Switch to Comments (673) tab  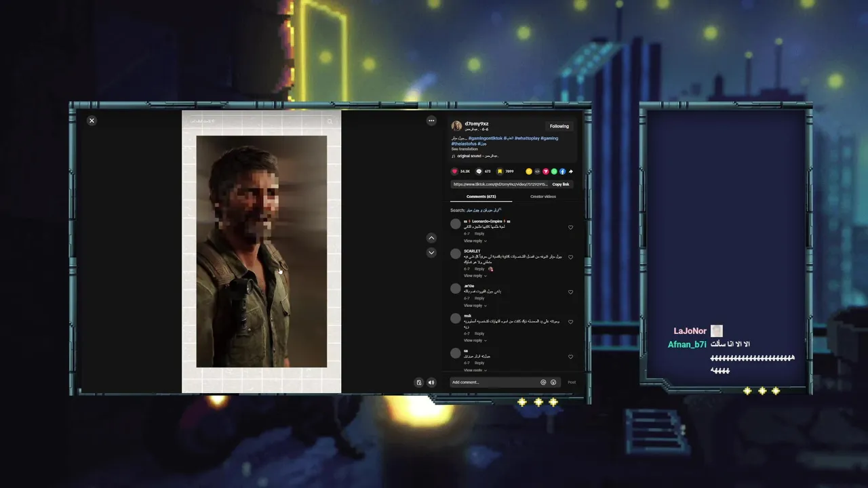click(481, 197)
